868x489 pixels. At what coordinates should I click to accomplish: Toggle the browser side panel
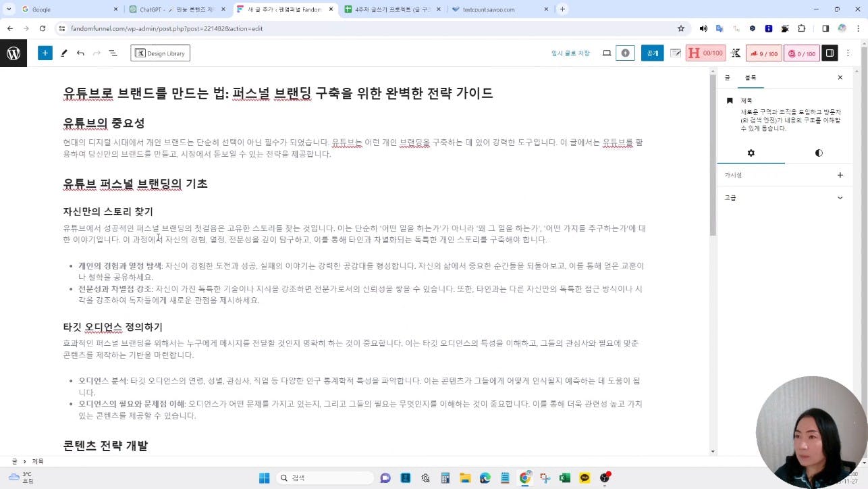825,28
